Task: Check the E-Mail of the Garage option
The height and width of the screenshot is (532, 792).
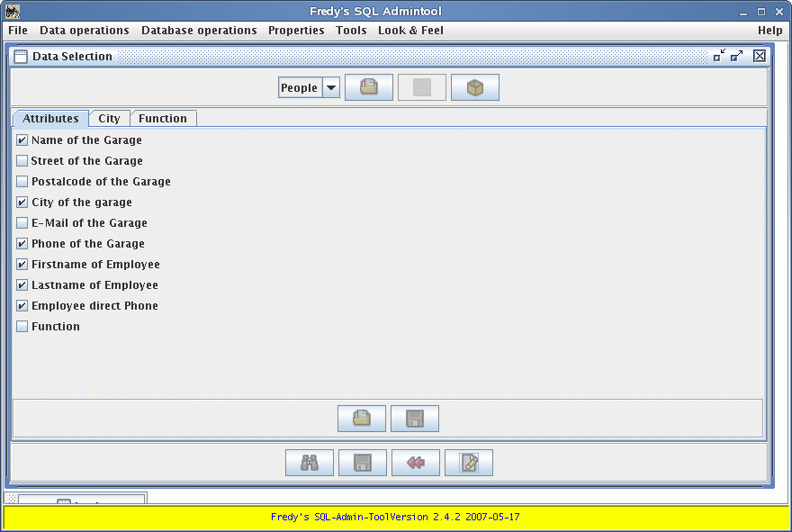Action: coord(22,223)
